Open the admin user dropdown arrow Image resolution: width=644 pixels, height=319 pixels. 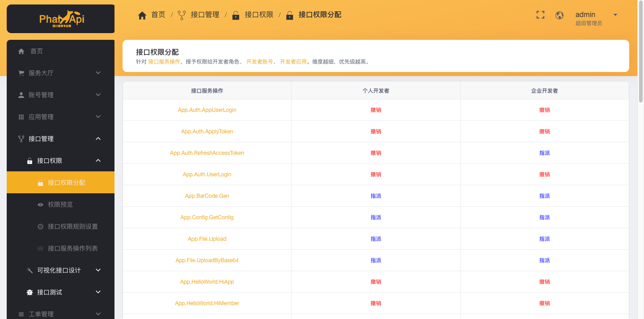tap(615, 15)
